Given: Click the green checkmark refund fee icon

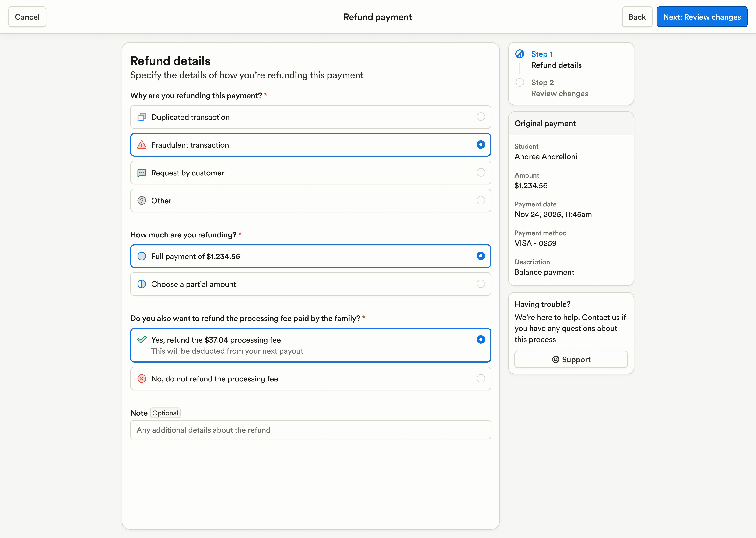Looking at the screenshot, I should tap(142, 340).
